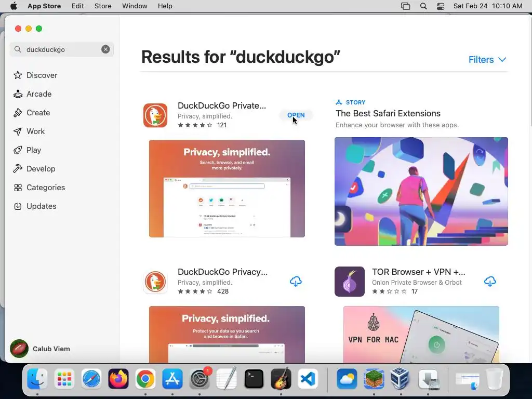This screenshot has height=399, width=532.
Task: Click the Stage Manager menu bar icon
Action: coord(405,6)
